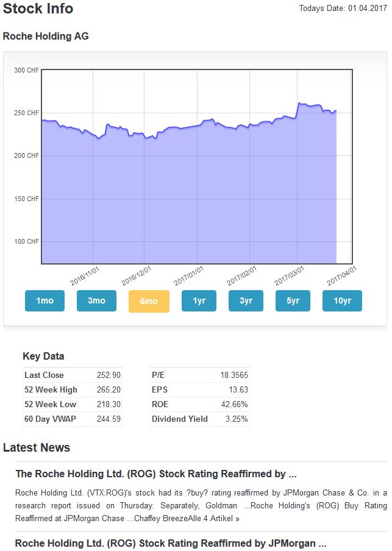This screenshot has height=551, width=392.
Task: Click the 'Dividend Yield' row label
Action: pyautogui.click(x=180, y=419)
